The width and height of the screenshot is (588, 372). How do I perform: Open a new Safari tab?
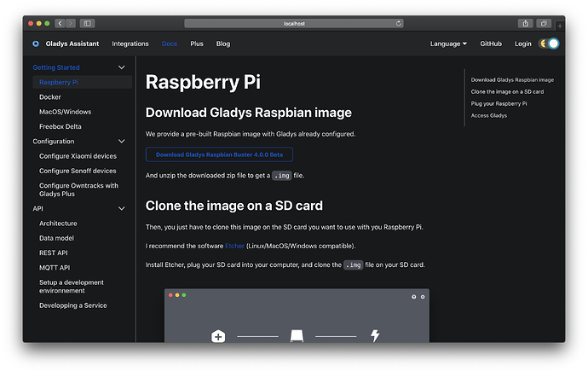click(x=560, y=26)
